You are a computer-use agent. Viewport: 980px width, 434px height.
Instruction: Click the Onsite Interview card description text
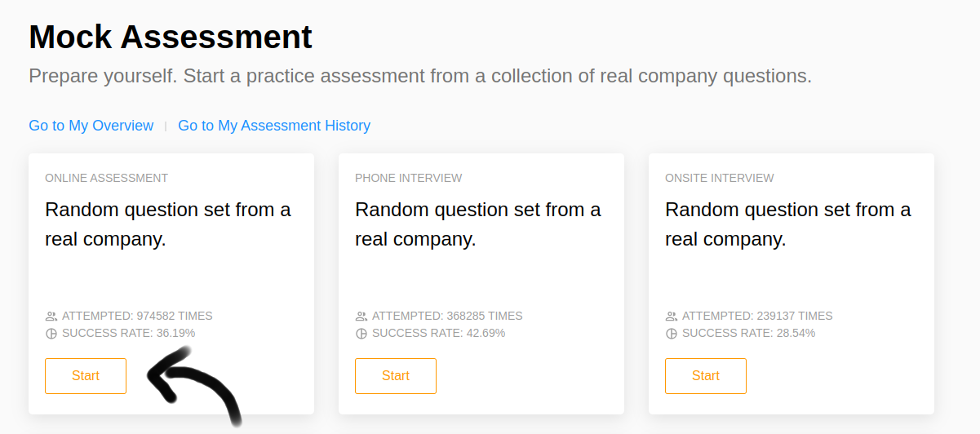(x=787, y=224)
